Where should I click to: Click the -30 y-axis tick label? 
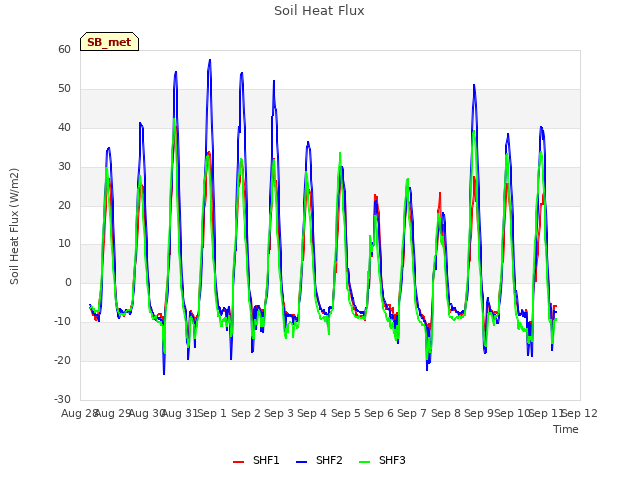tap(62, 399)
